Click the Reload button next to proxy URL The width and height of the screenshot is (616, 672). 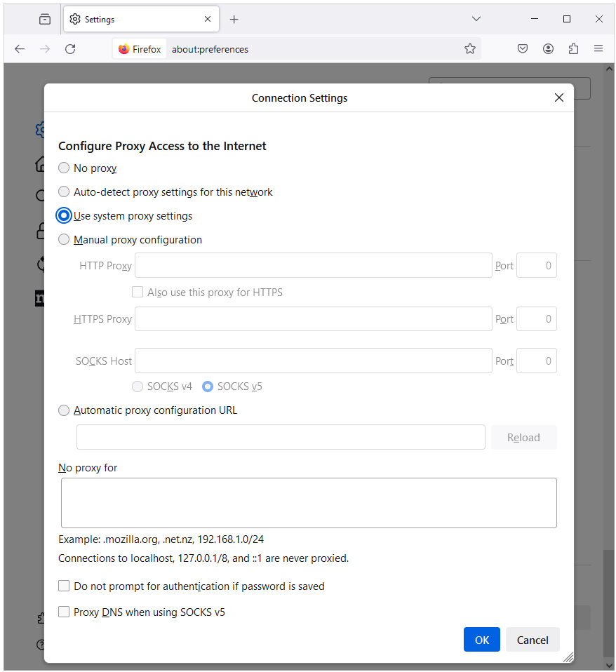523,437
